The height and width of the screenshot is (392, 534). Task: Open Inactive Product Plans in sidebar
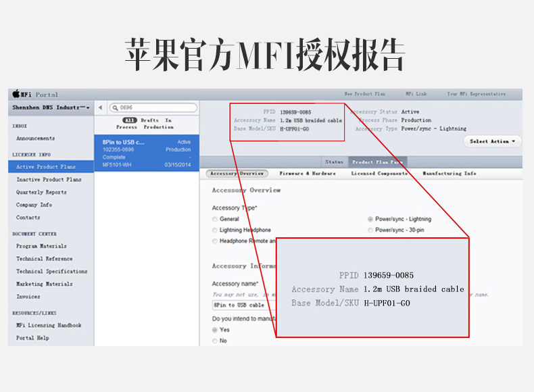pyautogui.click(x=49, y=180)
